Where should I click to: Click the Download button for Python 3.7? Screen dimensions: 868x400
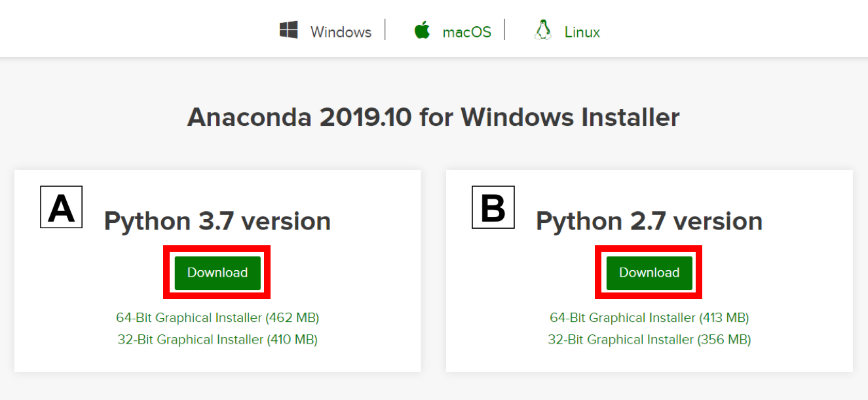(x=216, y=272)
